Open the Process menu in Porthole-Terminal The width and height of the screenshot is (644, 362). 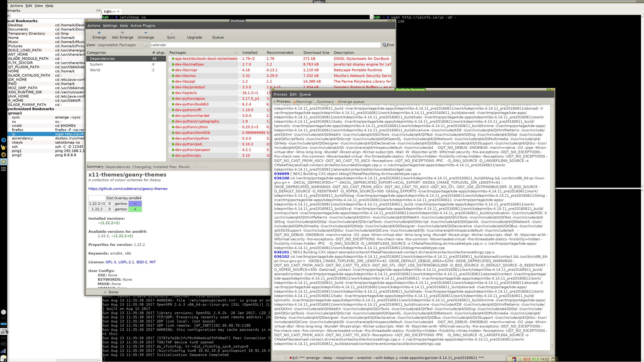[x=280, y=94]
